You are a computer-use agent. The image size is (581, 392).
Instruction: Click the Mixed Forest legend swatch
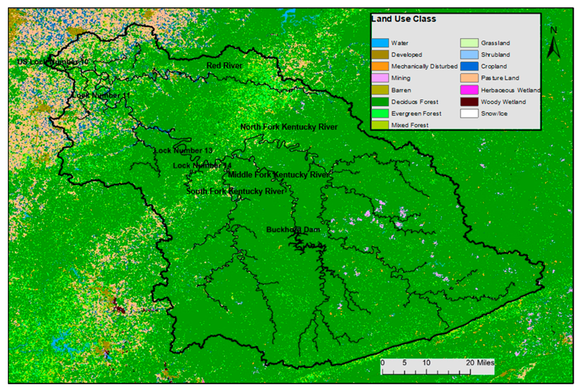tap(380, 125)
